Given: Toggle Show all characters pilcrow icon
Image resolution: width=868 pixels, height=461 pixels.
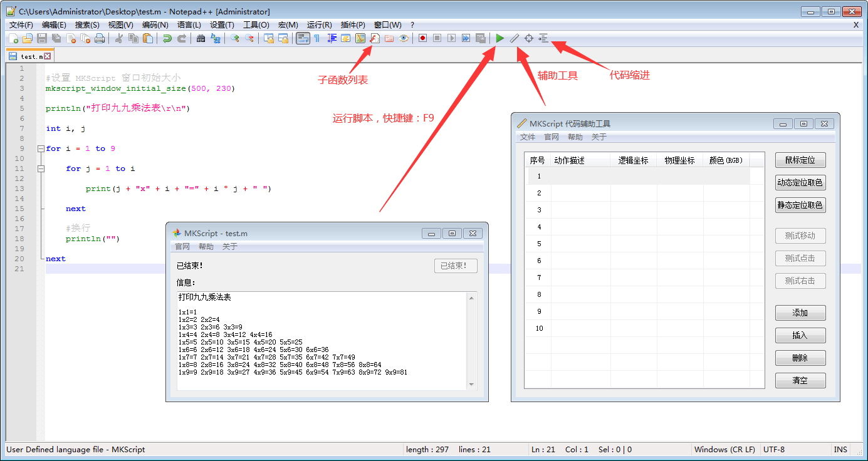Looking at the screenshot, I should point(316,38).
